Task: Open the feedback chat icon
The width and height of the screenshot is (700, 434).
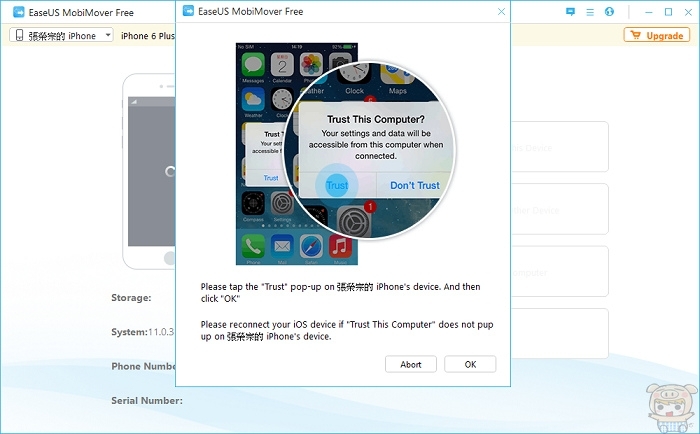Action: point(571,12)
